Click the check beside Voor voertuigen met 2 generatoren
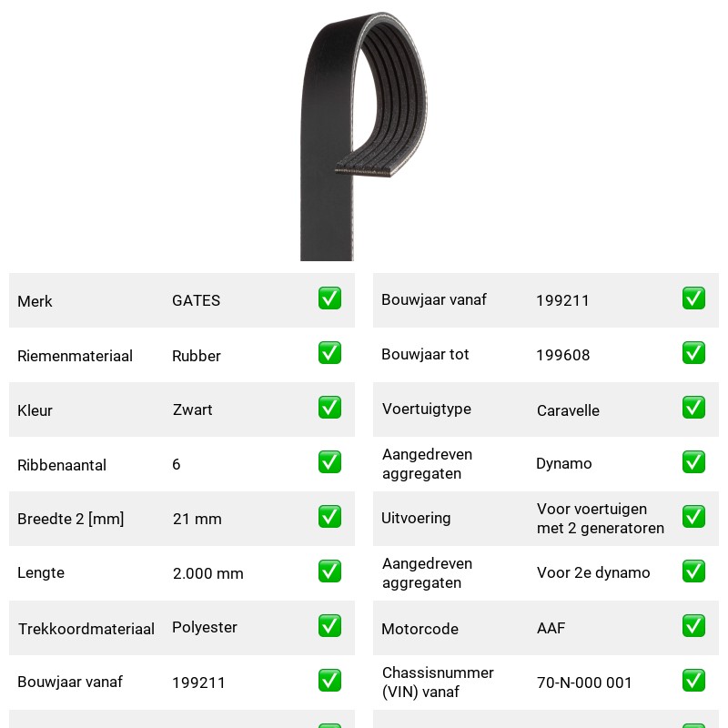The image size is (728, 728). 693,517
